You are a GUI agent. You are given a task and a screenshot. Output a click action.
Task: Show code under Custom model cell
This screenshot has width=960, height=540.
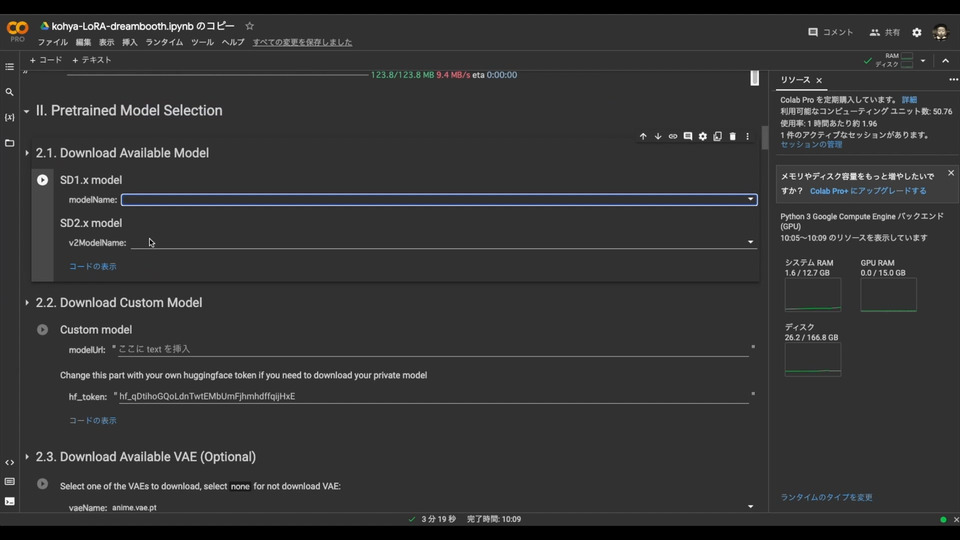92,421
